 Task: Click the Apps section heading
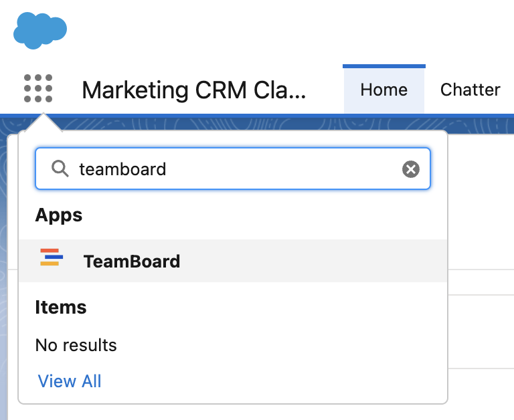[x=59, y=215]
